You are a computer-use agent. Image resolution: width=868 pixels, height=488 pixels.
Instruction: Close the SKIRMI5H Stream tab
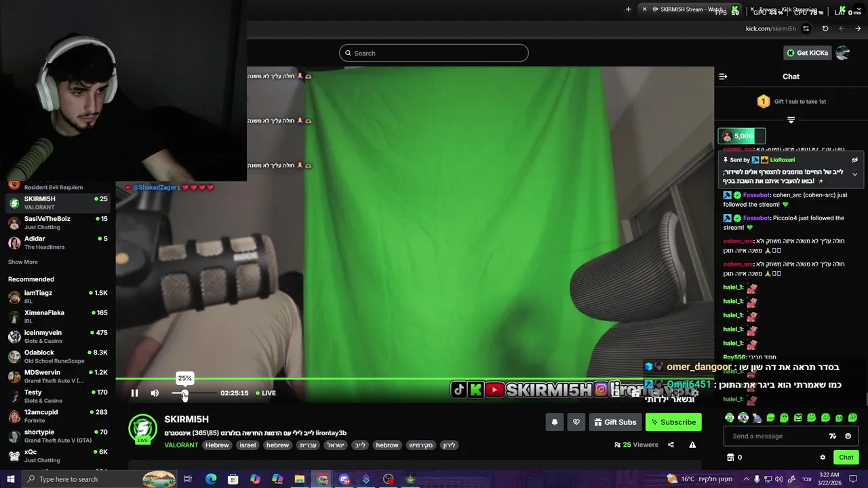tap(644, 9)
